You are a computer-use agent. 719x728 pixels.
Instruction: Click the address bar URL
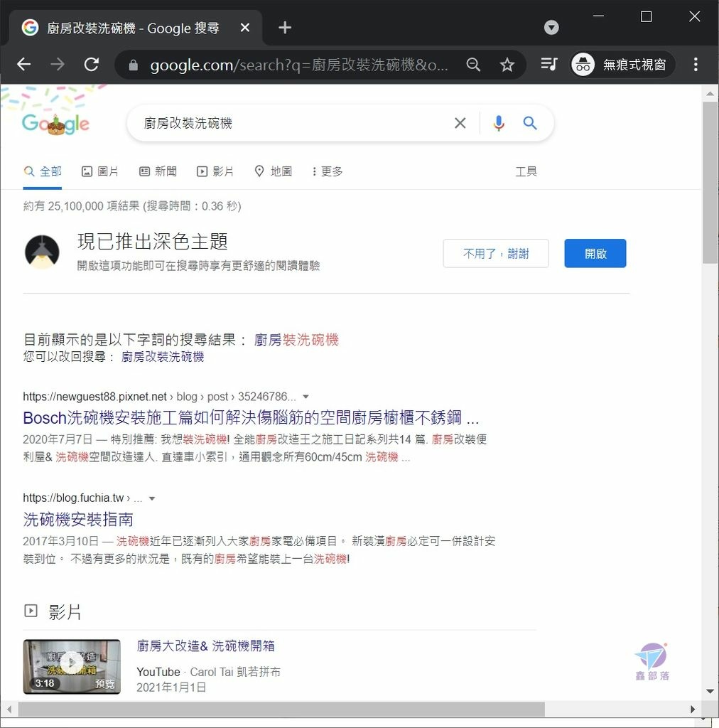click(299, 65)
